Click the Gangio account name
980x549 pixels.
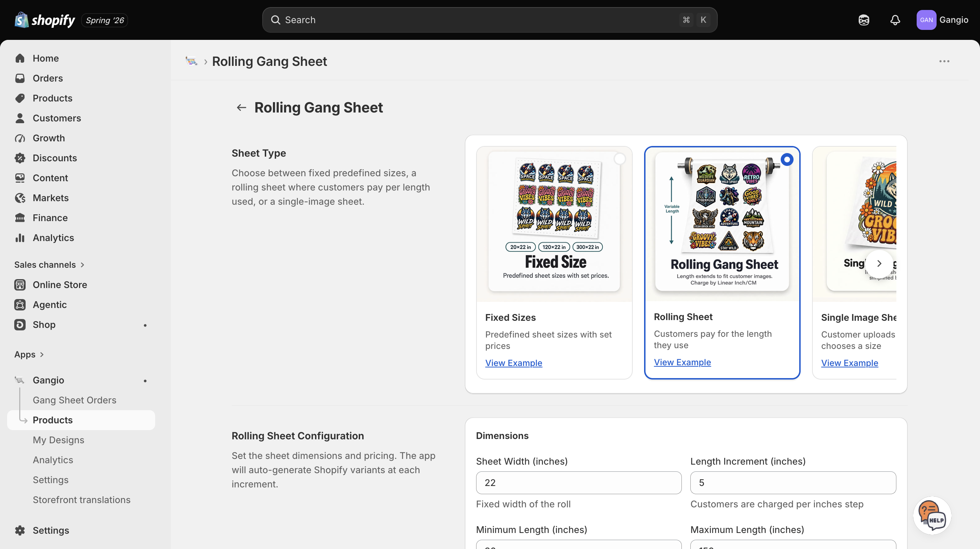point(953,20)
